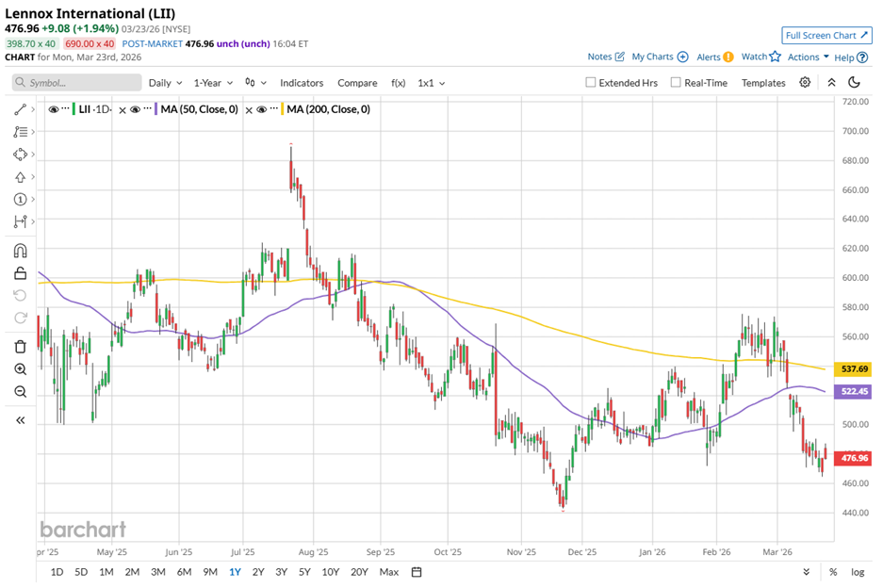Zoom in using the magnifier plus icon
Screen dimensions: 883x588
[x=20, y=369]
